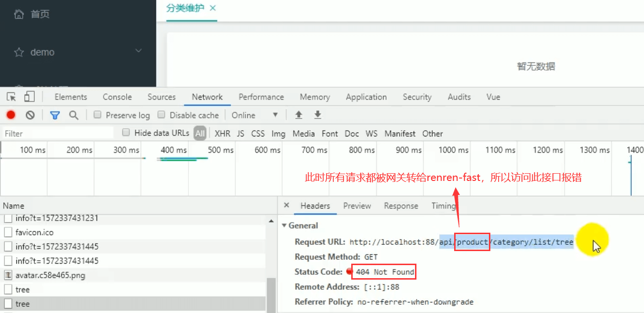Enable Preserve log checkbox
Image resolution: width=644 pixels, height=313 pixels.
(x=97, y=115)
